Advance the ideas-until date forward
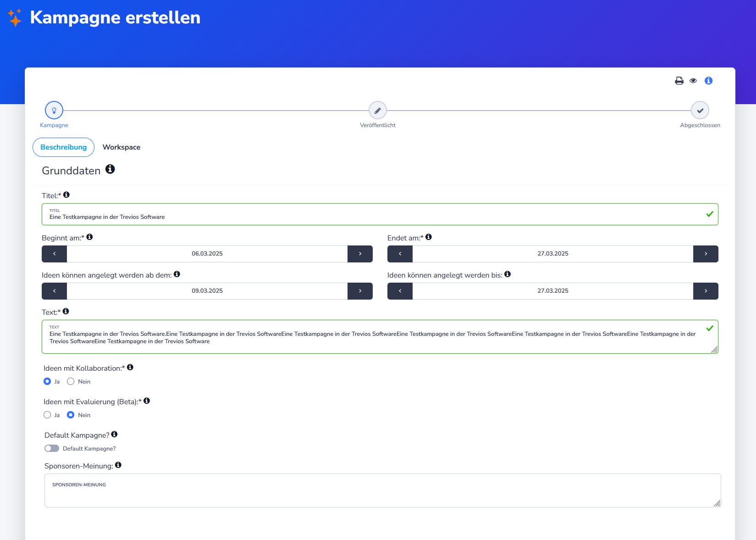Viewport: 756px width, 540px height. coord(705,291)
